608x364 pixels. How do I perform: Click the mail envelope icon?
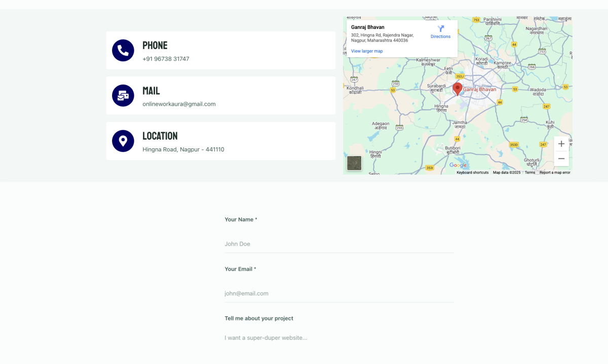click(x=123, y=96)
